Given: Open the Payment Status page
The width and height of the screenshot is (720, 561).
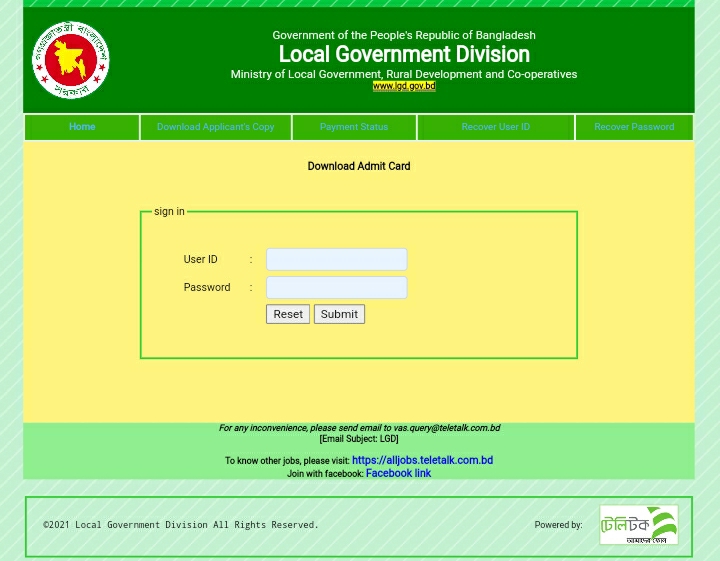Looking at the screenshot, I should [354, 127].
